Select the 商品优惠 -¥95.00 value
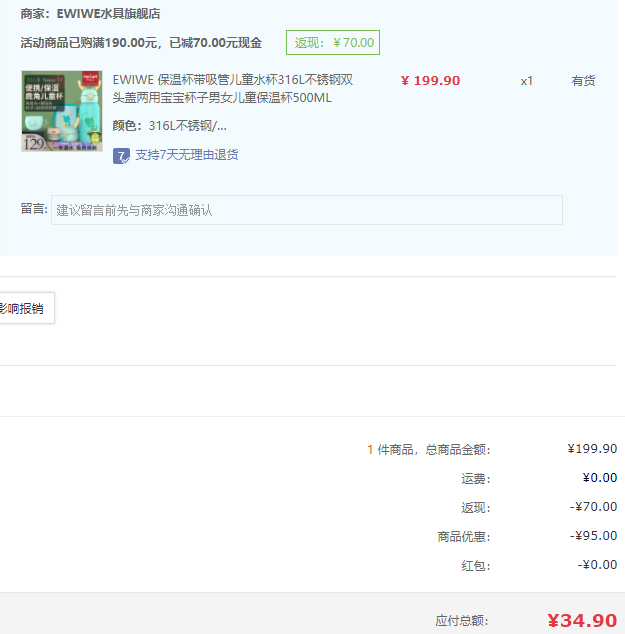625x634 pixels. pyautogui.click(x=593, y=536)
